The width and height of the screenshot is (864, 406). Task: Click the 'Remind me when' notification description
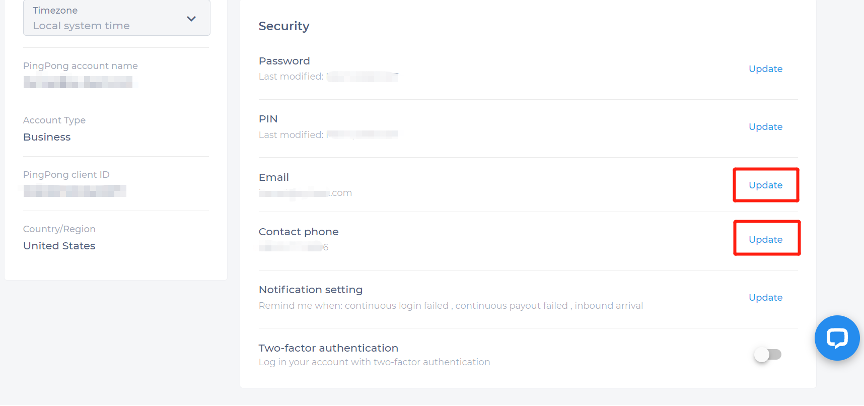pyautogui.click(x=450, y=305)
